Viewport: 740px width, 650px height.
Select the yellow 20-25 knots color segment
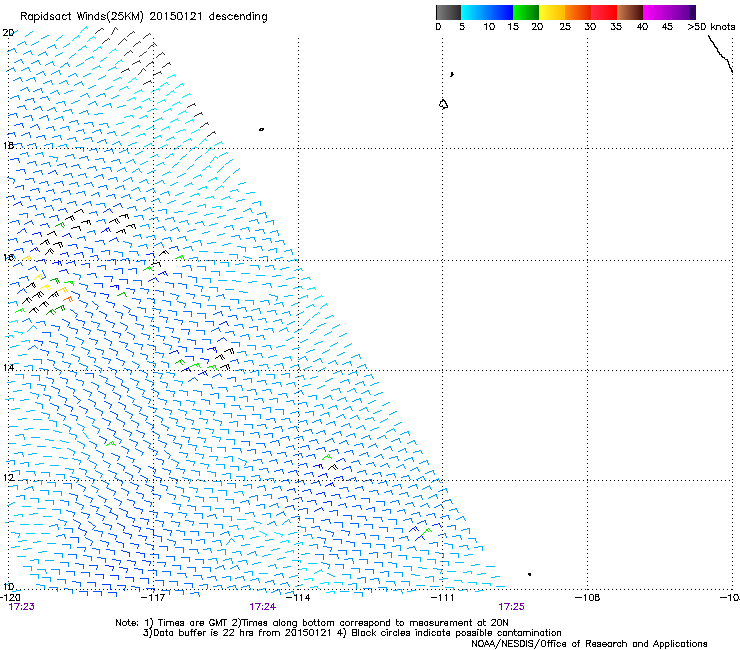[x=552, y=12]
